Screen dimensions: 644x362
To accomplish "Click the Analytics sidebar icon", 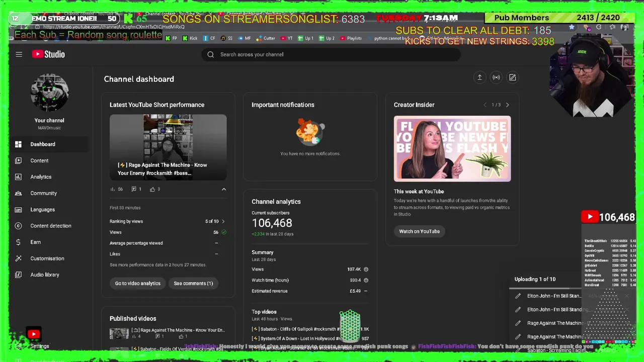I will [18, 177].
